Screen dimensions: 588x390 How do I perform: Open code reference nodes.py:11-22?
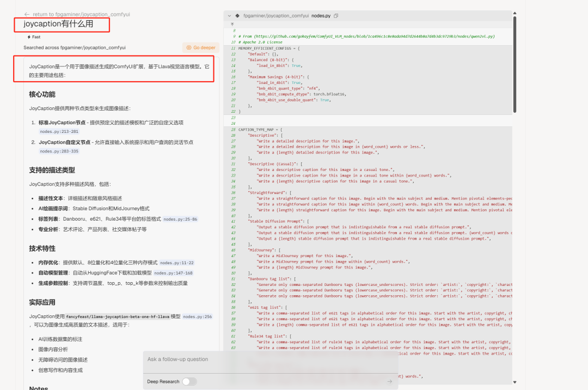pos(177,263)
